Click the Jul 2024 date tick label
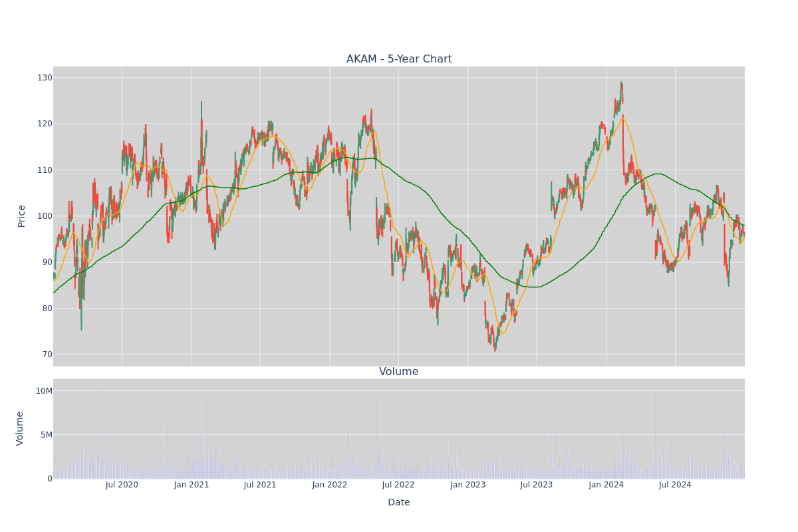This screenshot has height=532, width=798. [x=675, y=485]
